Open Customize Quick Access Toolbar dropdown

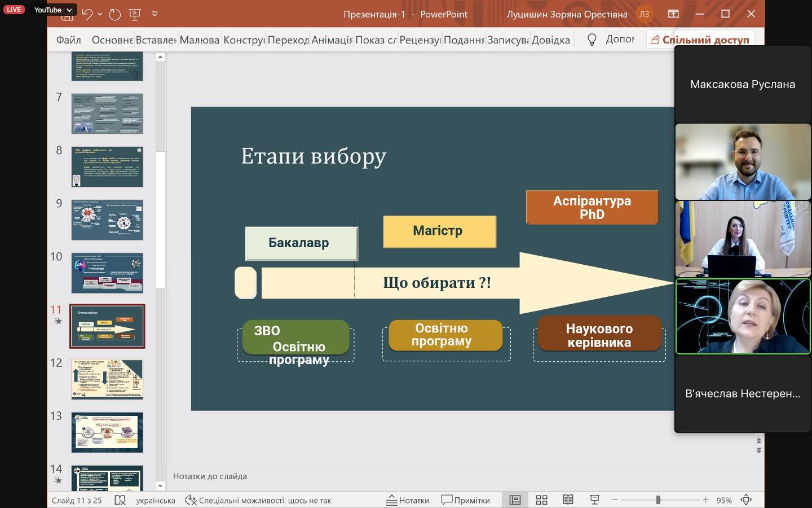(x=155, y=15)
